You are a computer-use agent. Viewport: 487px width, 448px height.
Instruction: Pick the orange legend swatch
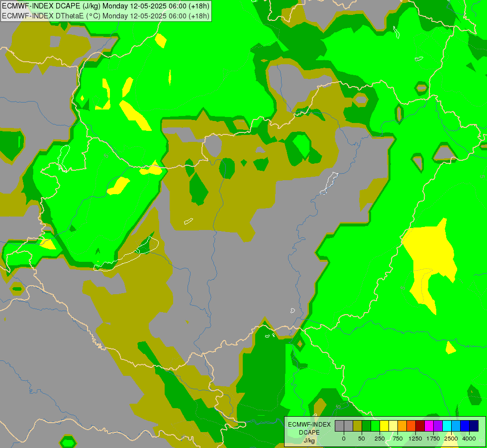tap(402, 426)
